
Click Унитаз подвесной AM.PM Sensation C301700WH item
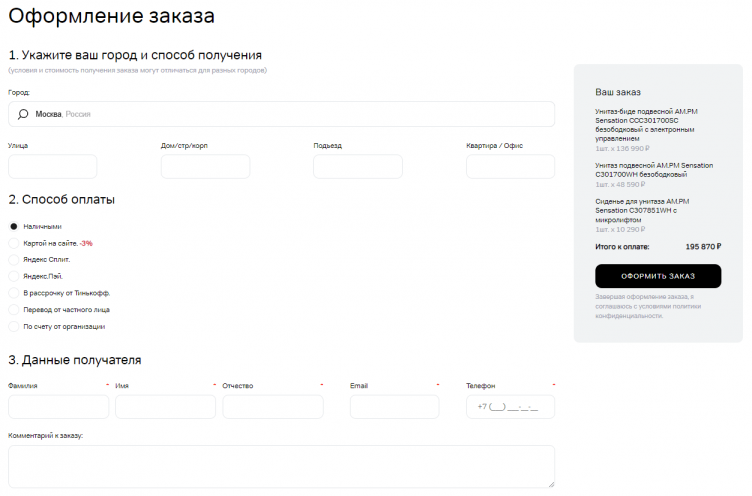654,170
